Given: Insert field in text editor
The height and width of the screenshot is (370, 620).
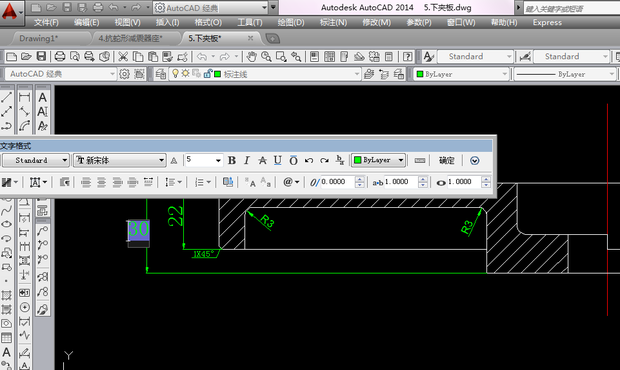Looking at the screenshot, I should [227, 182].
